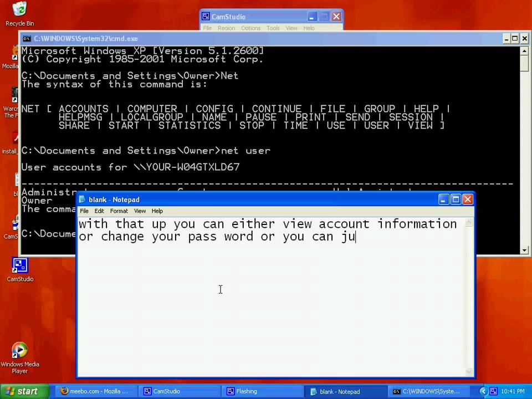Click the CamStudio tray icon

coord(493,391)
